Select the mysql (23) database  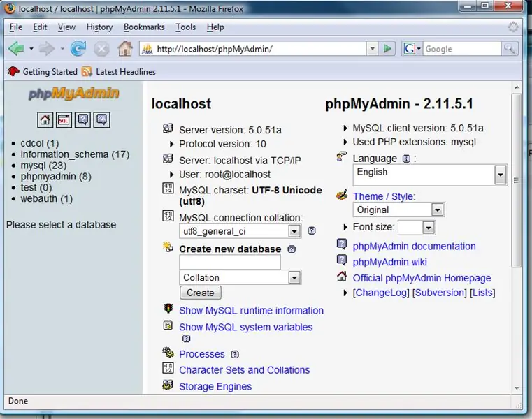pyautogui.click(x=43, y=166)
